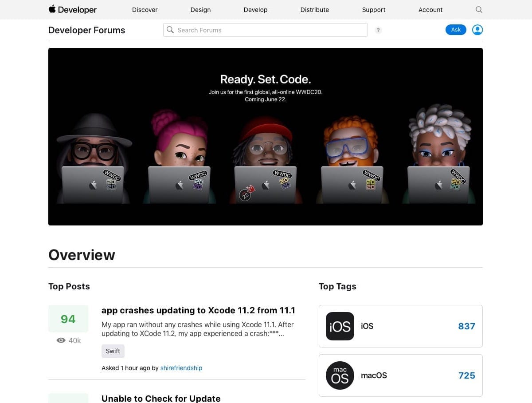The width and height of the screenshot is (532, 403).
Task: Open the search magnifier in top navigation
Action: tap(479, 9)
